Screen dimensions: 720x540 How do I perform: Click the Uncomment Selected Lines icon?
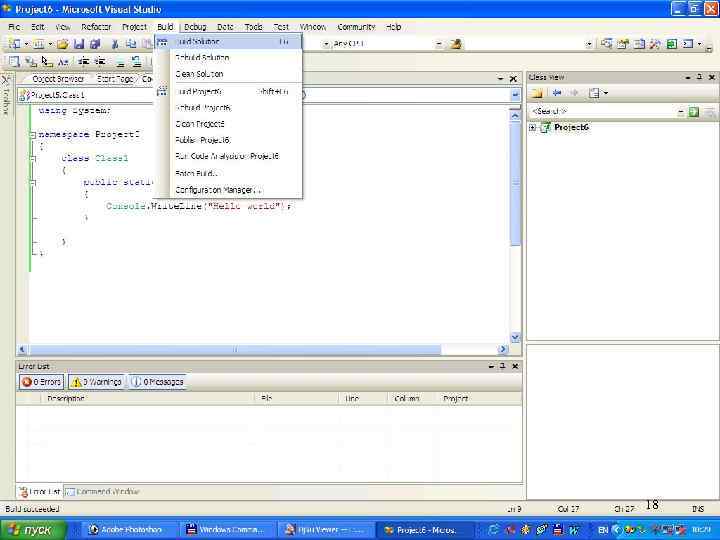click(x=136, y=61)
